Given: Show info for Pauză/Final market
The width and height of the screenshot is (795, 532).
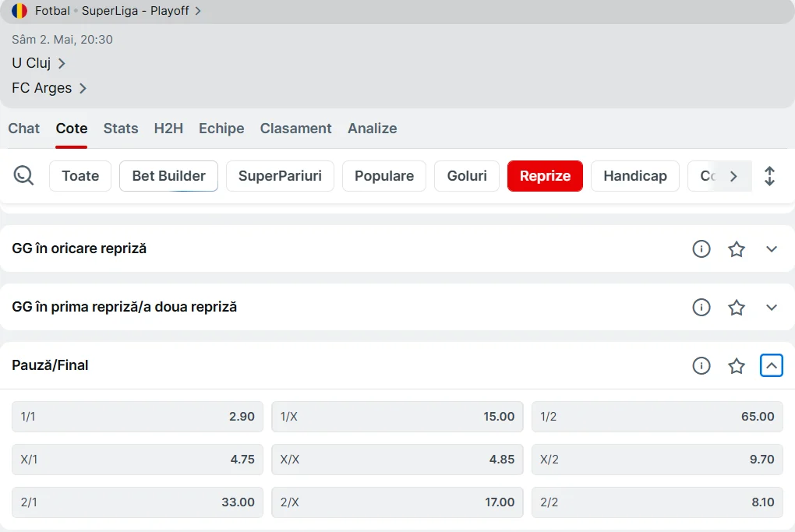Looking at the screenshot, I should 701,365.
